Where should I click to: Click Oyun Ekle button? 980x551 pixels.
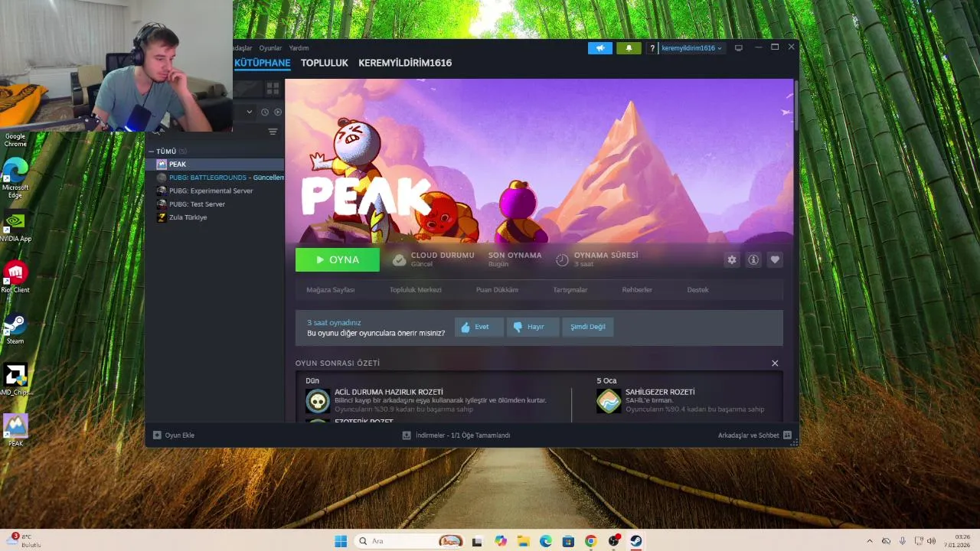(x=174, y=435)
